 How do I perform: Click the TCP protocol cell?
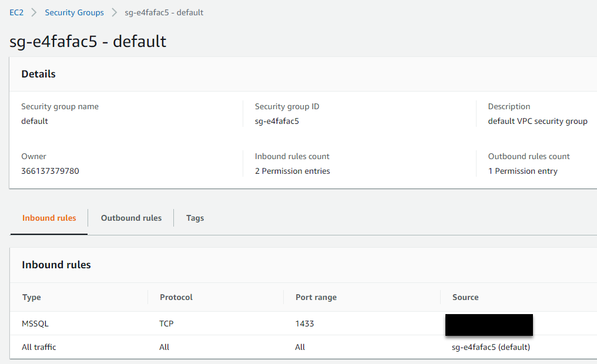pyautogui.click(x=166, y=323)
